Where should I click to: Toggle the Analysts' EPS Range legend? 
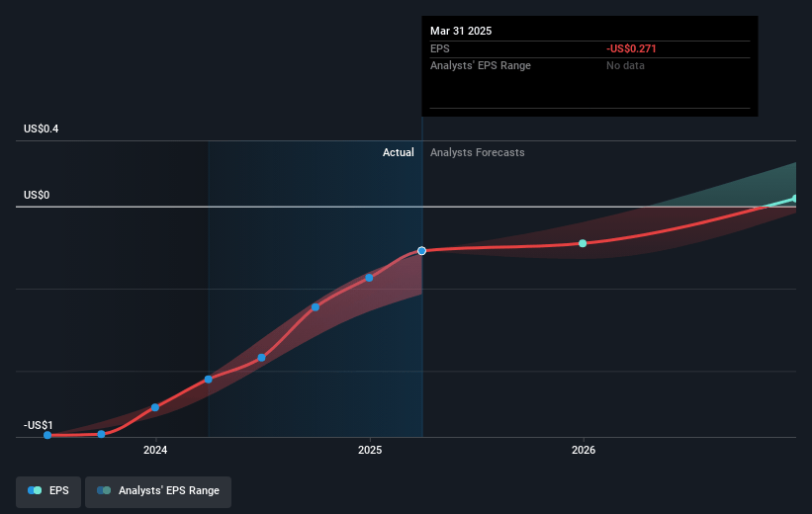pos(158,491)
